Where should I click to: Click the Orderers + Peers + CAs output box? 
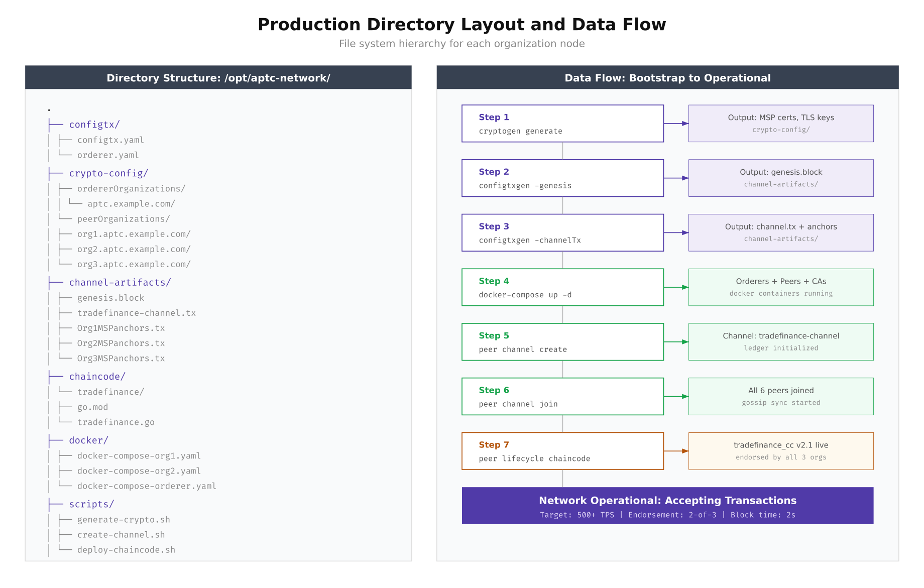click(x=780, y=287)
